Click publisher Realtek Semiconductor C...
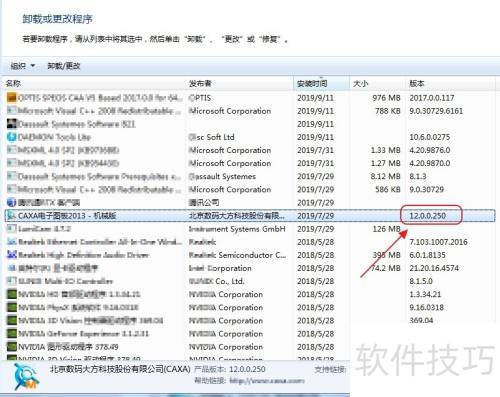500x397 pixels. click(x=237, y=255)
